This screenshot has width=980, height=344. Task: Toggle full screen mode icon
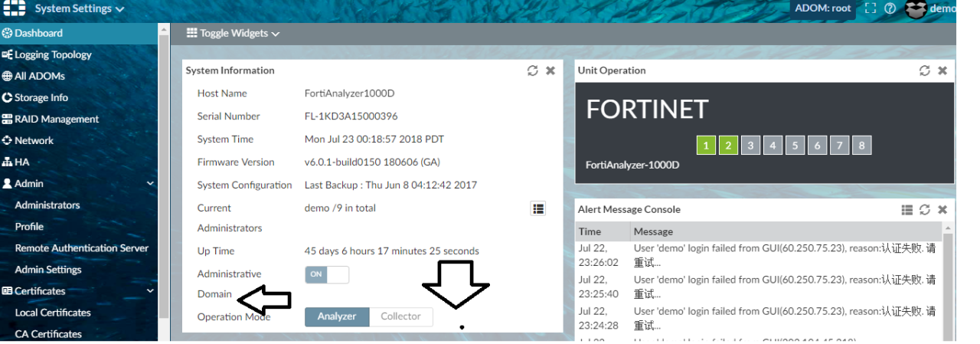(x=870, y=8)
